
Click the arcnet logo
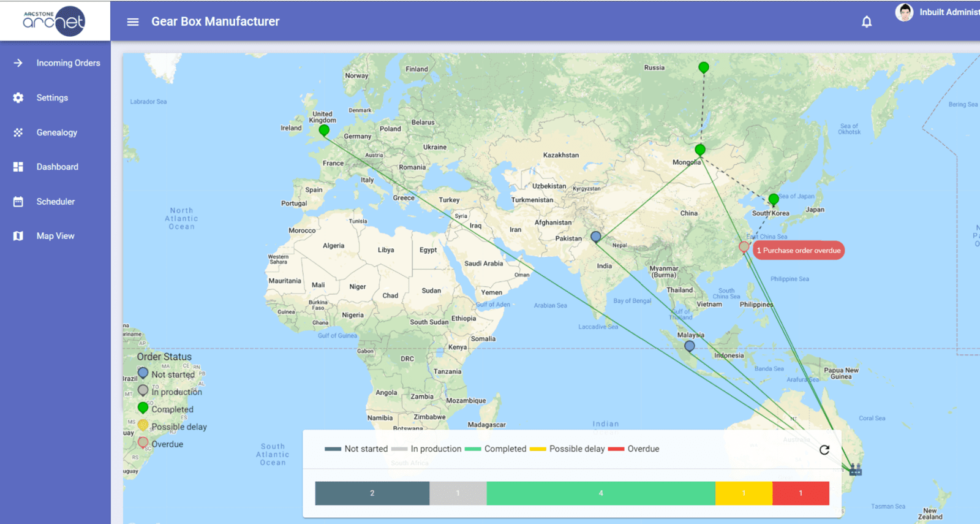[55, 21]
